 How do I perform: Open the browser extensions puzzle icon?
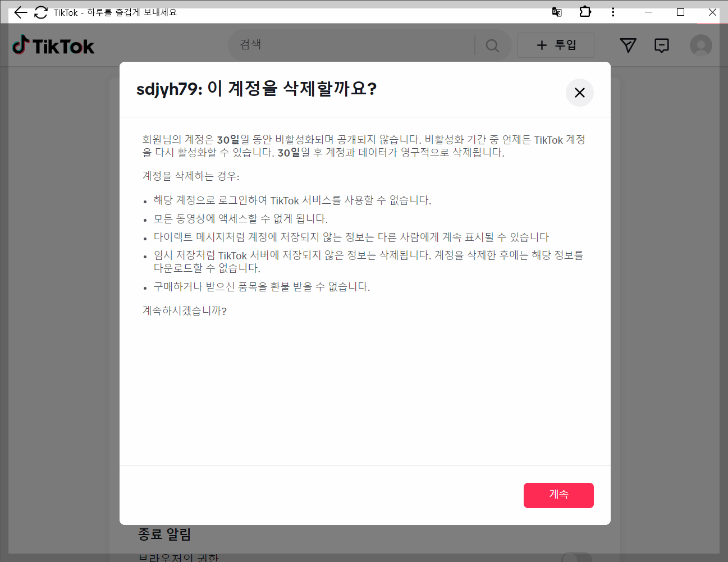[585, 12]
